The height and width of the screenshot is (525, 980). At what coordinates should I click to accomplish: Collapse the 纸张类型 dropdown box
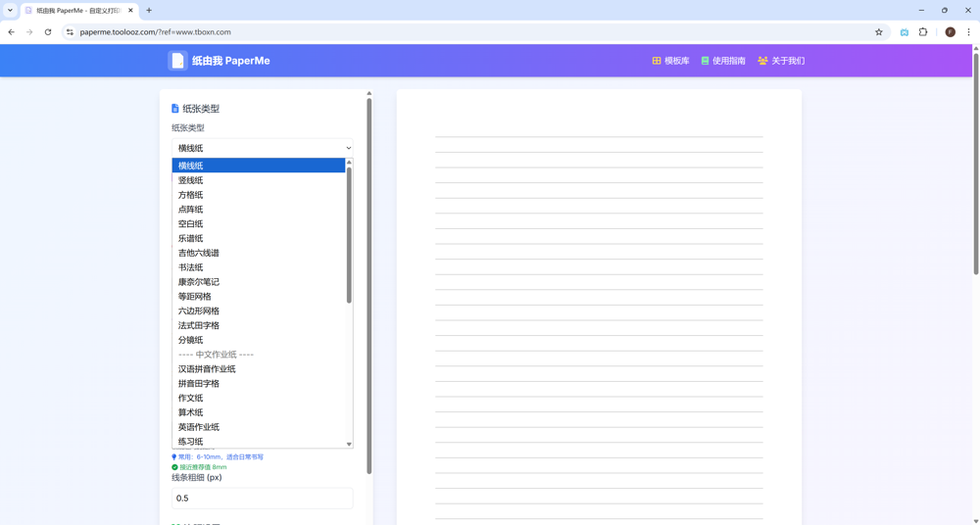pos(262,148)
